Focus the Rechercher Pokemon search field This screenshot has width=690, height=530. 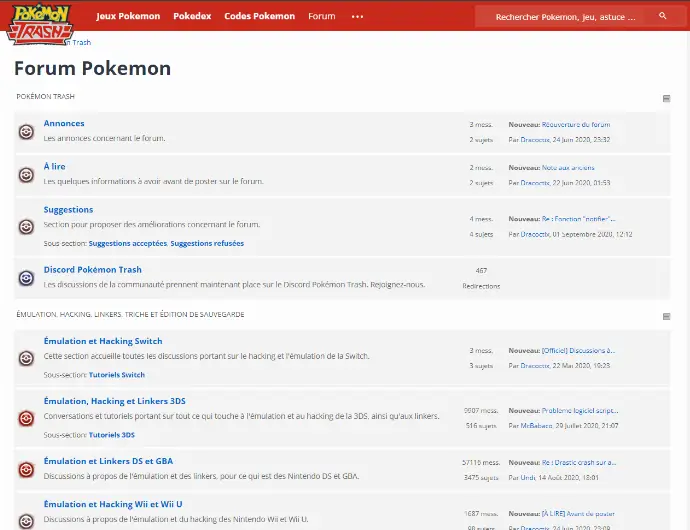(x=565, y=17)
